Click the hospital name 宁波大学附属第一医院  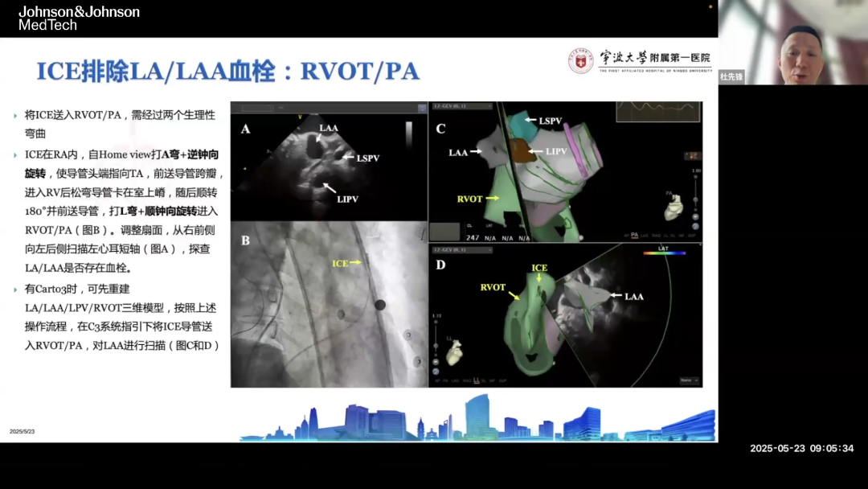pos(656,58)
